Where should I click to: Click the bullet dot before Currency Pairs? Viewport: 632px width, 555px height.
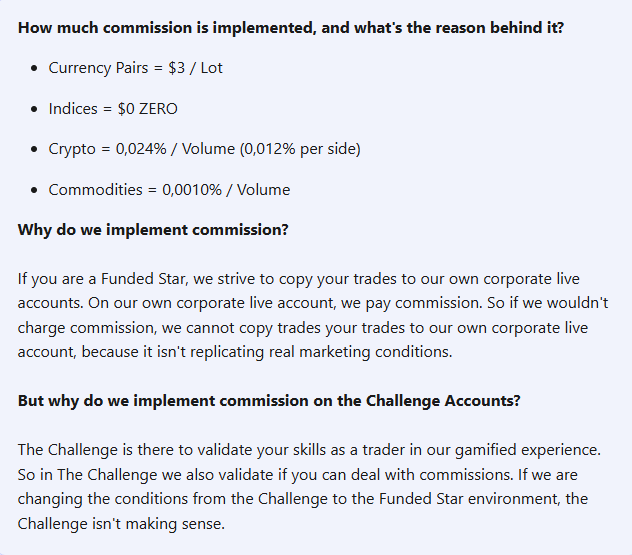tap(34, 68)
